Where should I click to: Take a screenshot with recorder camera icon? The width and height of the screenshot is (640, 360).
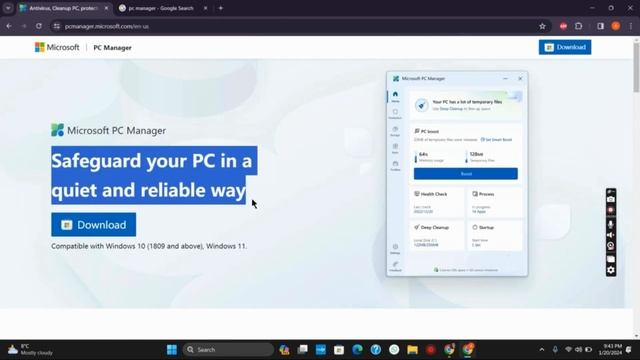click(611, 200)
